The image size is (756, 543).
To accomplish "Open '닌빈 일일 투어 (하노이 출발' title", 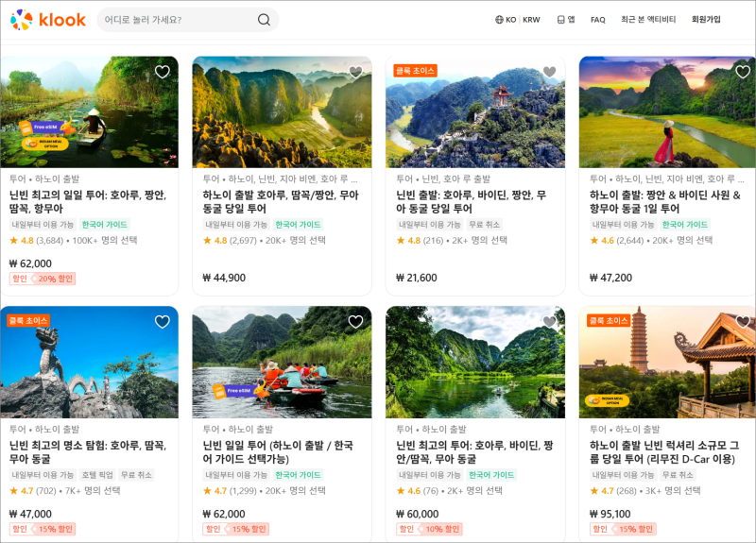I will [x=278, y=452].
